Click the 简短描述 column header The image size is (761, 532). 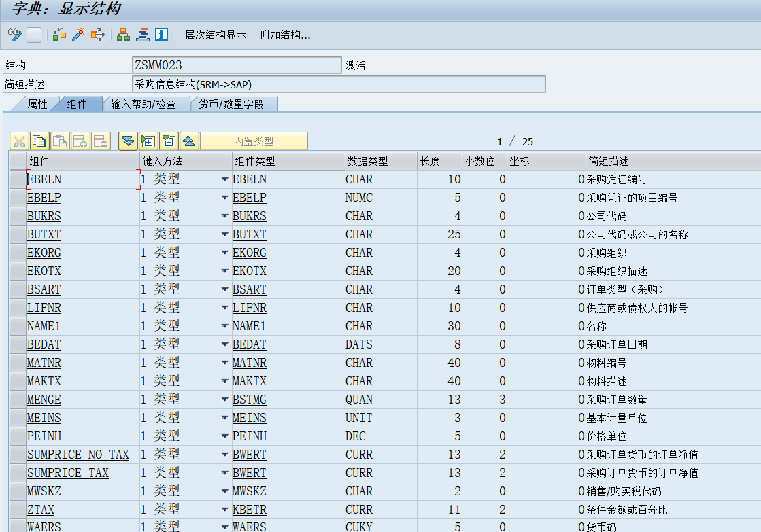click(674, 161)
